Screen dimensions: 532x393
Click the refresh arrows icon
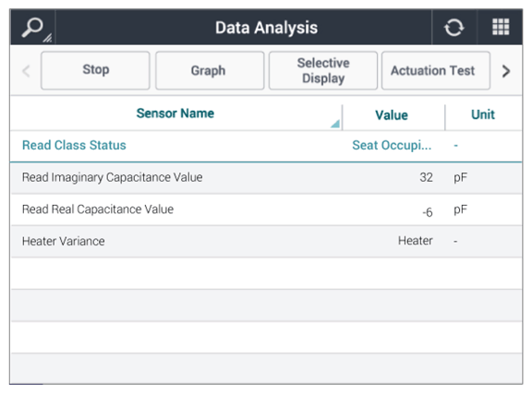(x=454, y=28)
